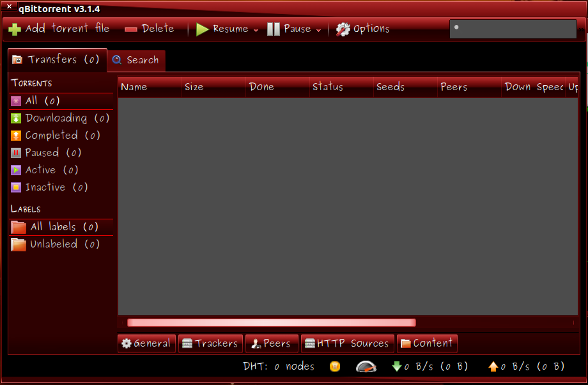Click the Delete toolbar label
588x385 pixels.
point(158,29)
